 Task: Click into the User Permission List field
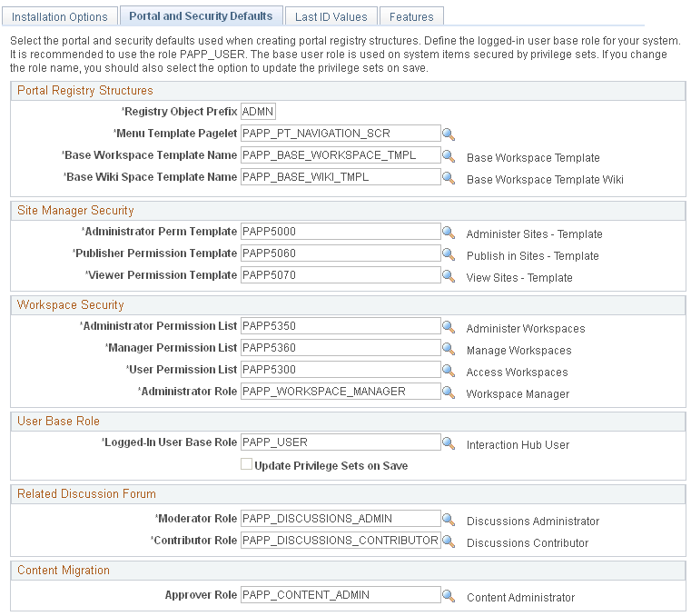tap(341, 370)
